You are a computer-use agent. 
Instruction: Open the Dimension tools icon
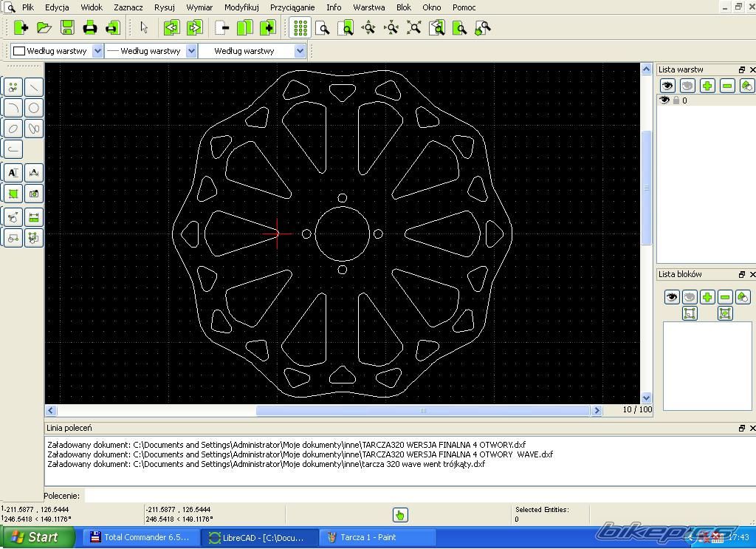click(34, 173)
